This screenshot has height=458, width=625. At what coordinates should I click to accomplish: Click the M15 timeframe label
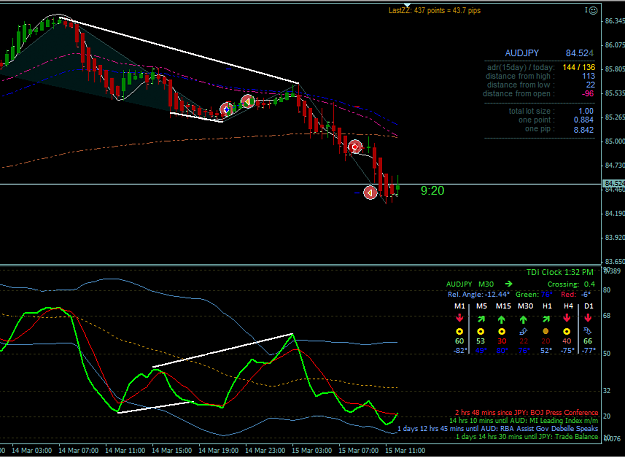coord(503,306)
